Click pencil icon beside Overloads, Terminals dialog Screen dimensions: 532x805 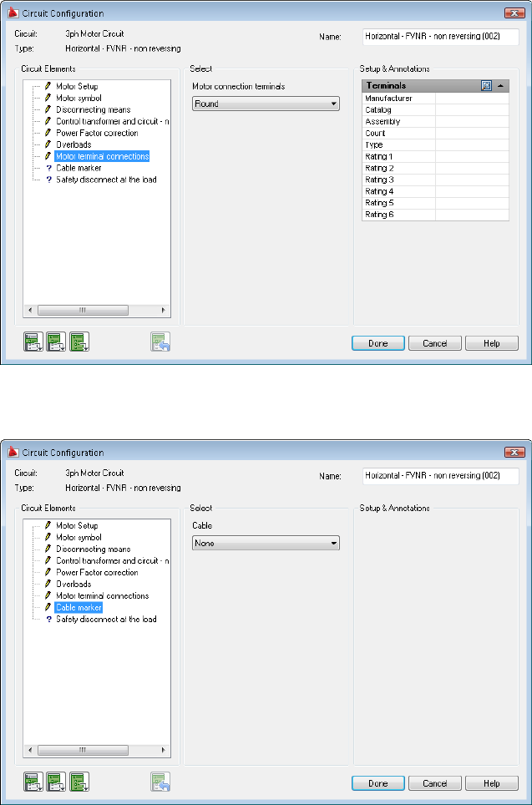pos(48,144)
